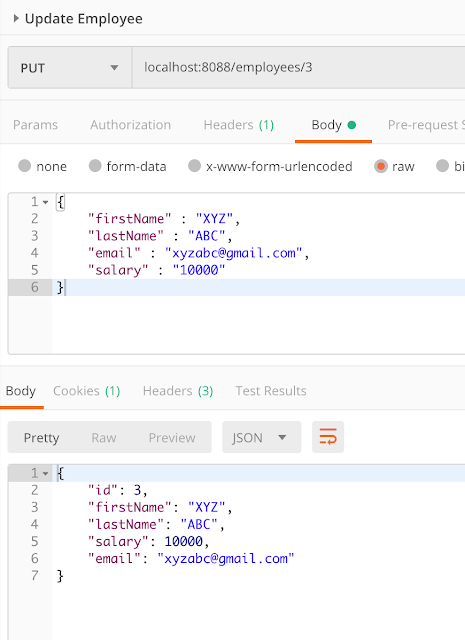
Task: Open the response Headers (3) tab
Action: pos(178,391)
